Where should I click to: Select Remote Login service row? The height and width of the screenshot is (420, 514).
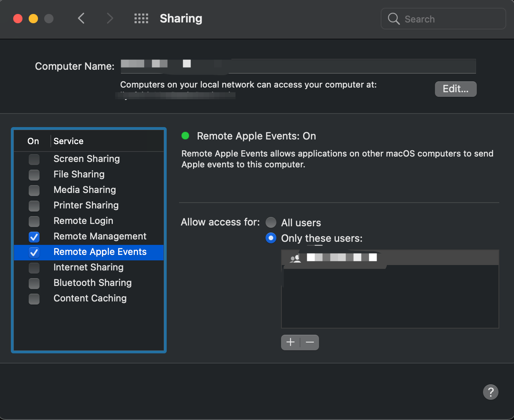[x=89, y=221]
